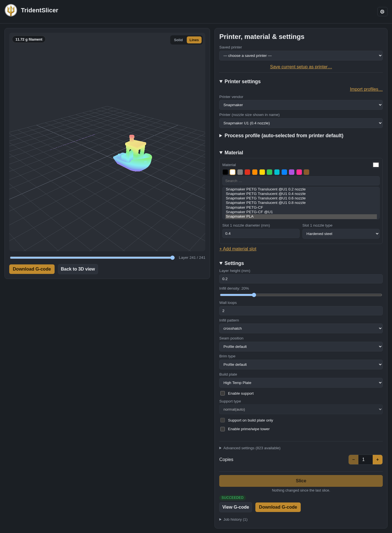Screen dimensions: 392x533
Task: Check the Enable support checkbox
Action: pyautogui.click(x=223, y=393)
